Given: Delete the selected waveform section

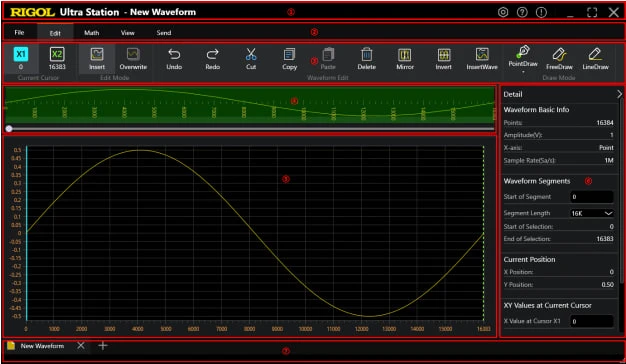Looking at the screenshot, I should [x=366, y=59].
